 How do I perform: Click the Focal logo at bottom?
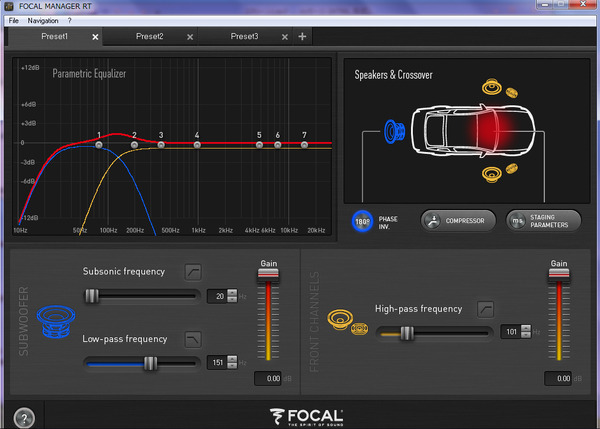tap(306, 417)
